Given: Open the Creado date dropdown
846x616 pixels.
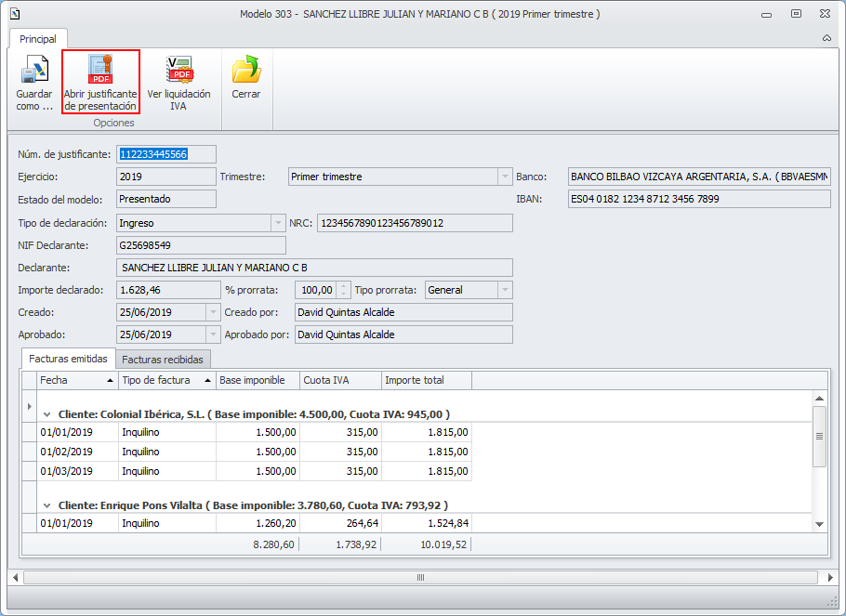Looking at the screenshot, I should click(x=213, y=312).
